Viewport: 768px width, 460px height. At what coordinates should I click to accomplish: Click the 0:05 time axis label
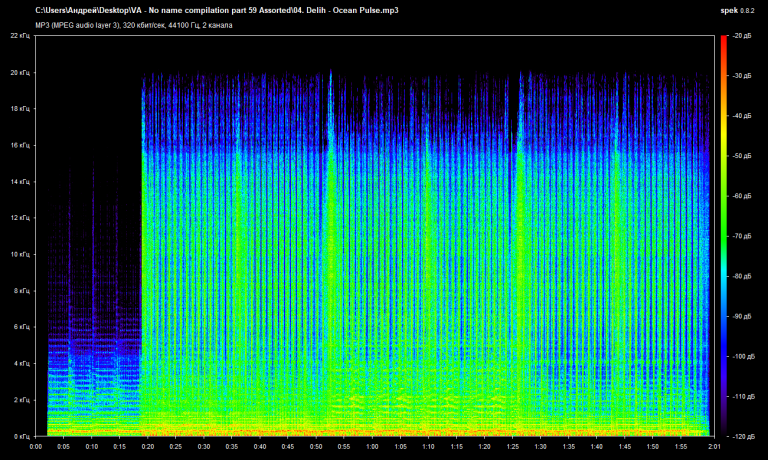[x=64, y=447]
